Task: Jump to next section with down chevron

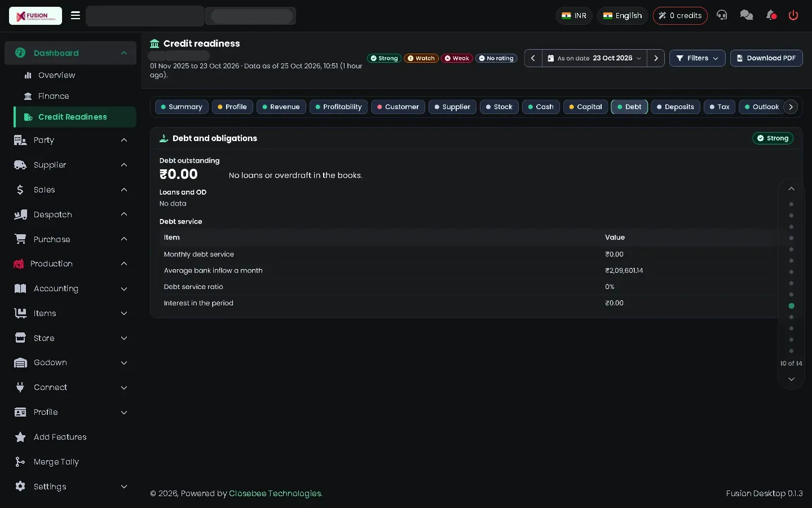Action: tap(791, 379)
